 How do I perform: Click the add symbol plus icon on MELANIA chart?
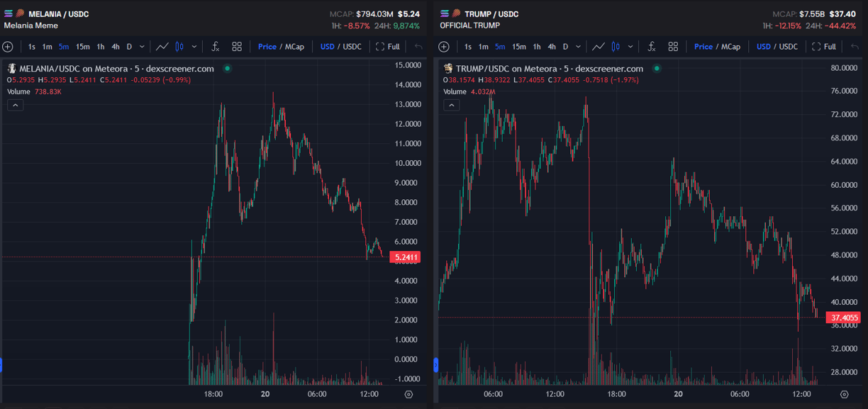8,47
